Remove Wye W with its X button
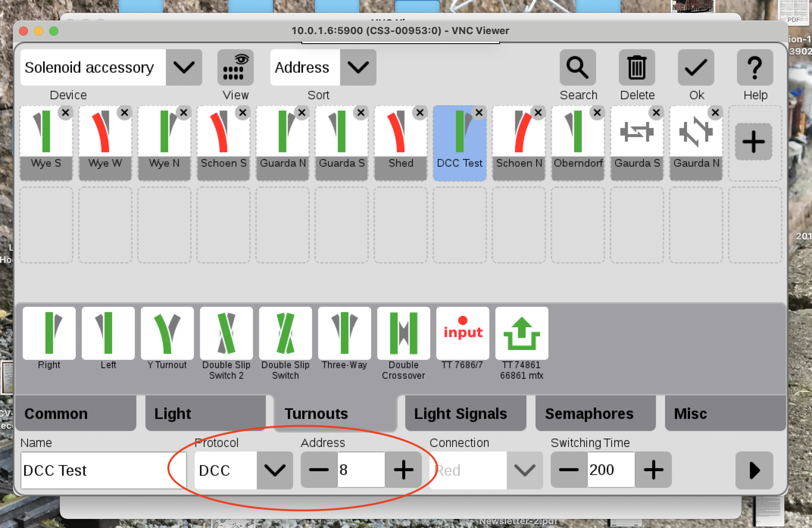 pos(125,112)
